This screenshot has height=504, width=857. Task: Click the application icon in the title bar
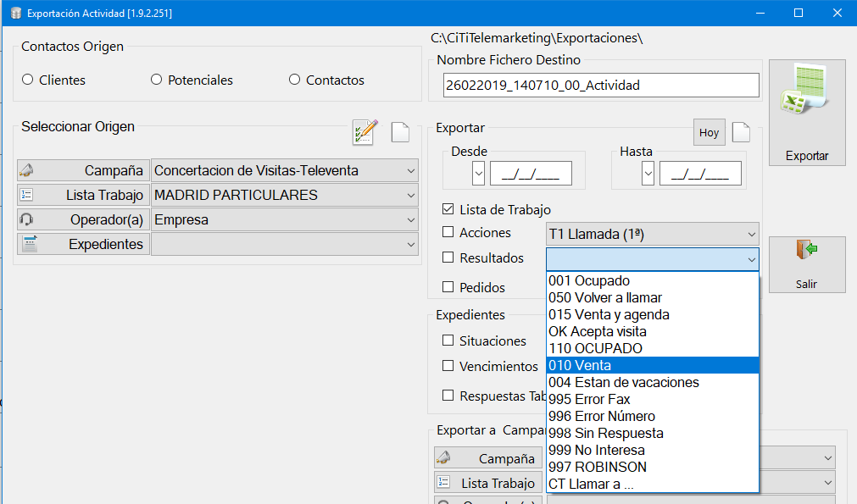pos(16,13)
